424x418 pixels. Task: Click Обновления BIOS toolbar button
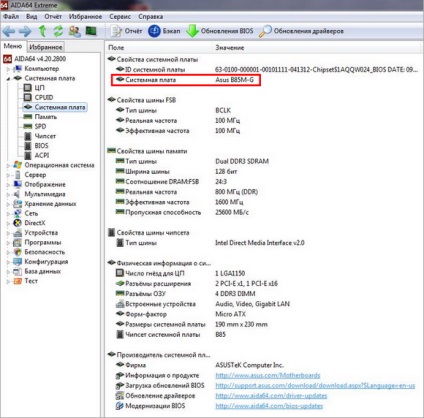(x=219, y=31)
